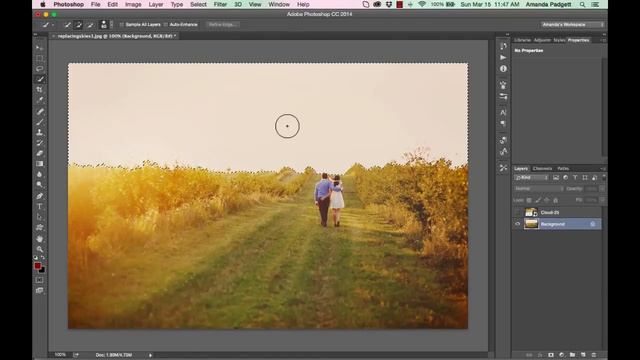The image size is (640, 360).
Task: Swap foreground and background colors
Action: click(43, 258)
